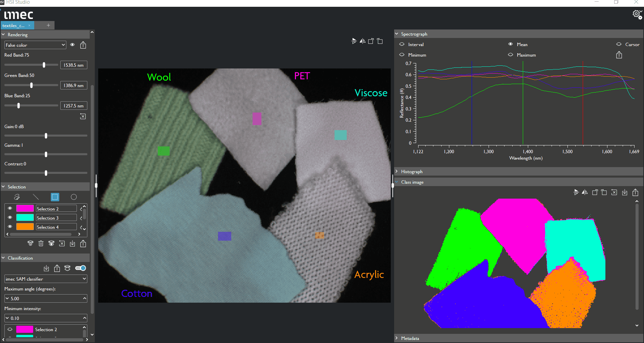Click the orange Selection 4 color swatch
Viewport: 644px width, 343px height.
[25, 227]
